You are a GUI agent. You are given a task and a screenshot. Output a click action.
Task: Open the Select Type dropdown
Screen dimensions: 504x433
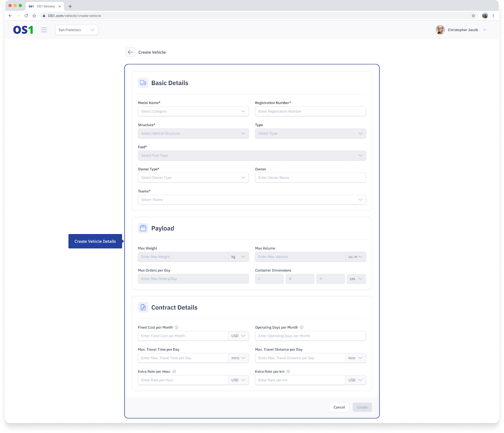point(311,133)
